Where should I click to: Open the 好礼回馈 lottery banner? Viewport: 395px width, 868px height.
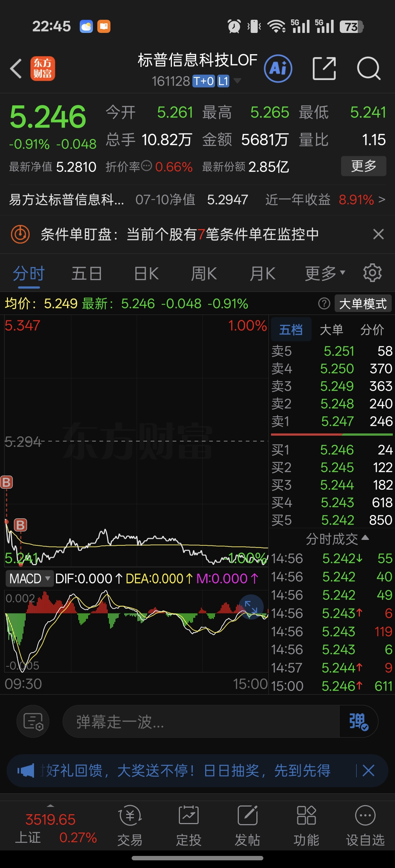coord(188,771)
